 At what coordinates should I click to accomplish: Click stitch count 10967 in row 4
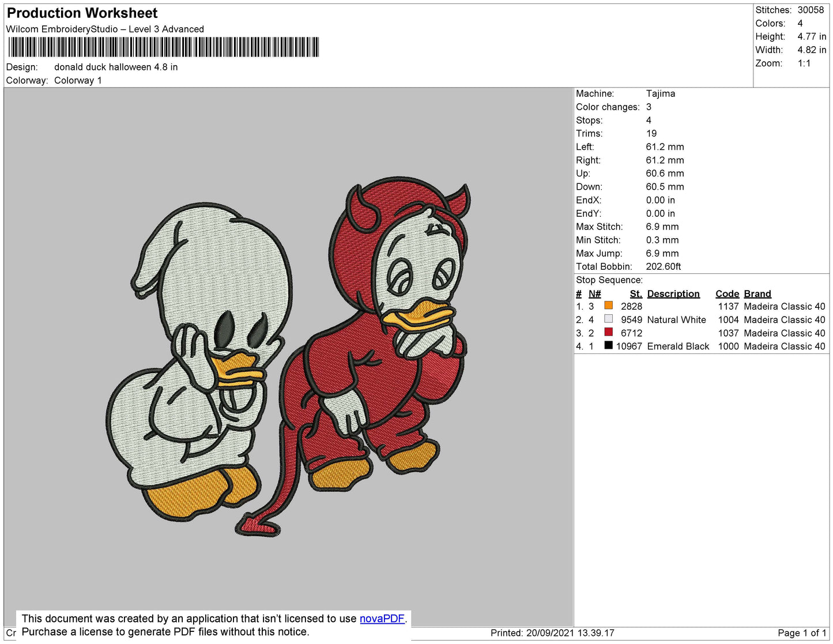click(629, 347)
